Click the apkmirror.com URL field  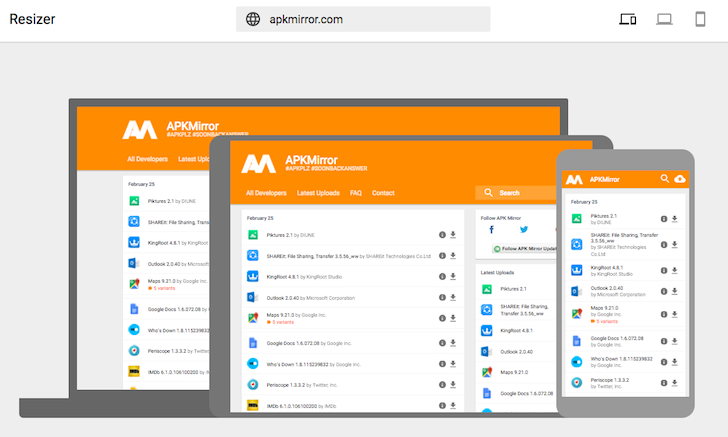[363, 19]
